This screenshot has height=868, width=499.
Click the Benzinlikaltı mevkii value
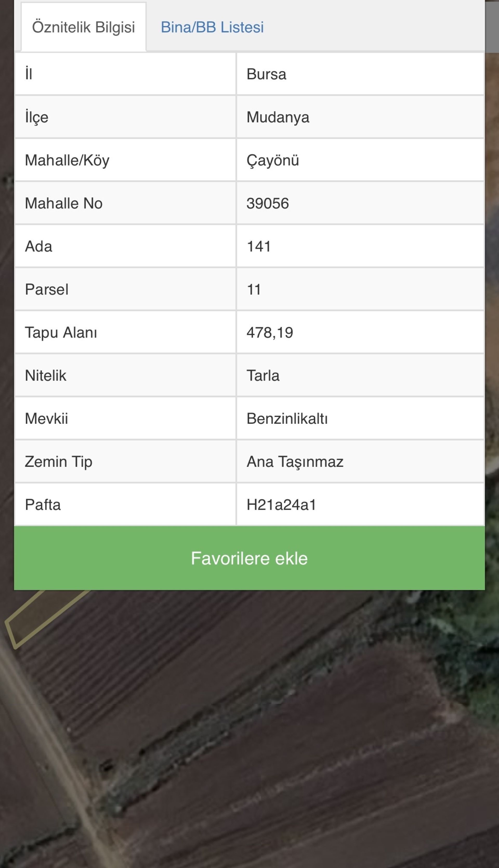[287, 419]
